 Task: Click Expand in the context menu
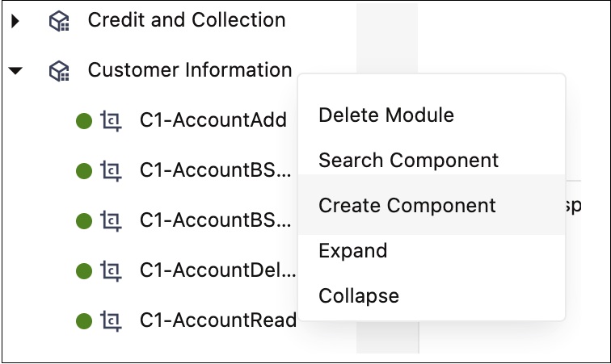tap(353, 251)
